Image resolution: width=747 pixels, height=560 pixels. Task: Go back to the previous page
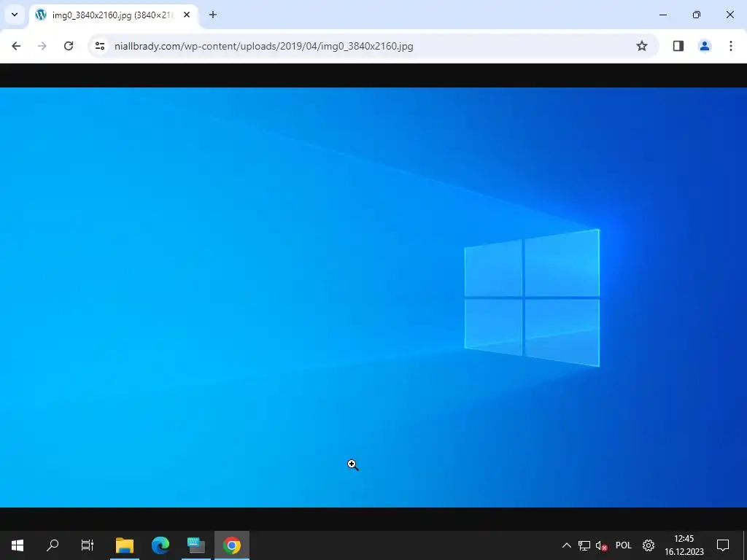[16, 46]
